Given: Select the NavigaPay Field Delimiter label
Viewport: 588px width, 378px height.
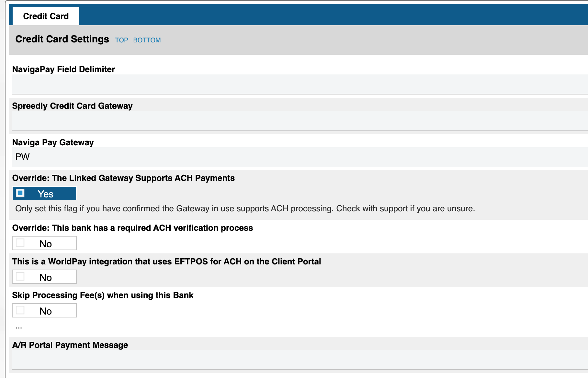Looking at the screenshot, I should [63, 69].
